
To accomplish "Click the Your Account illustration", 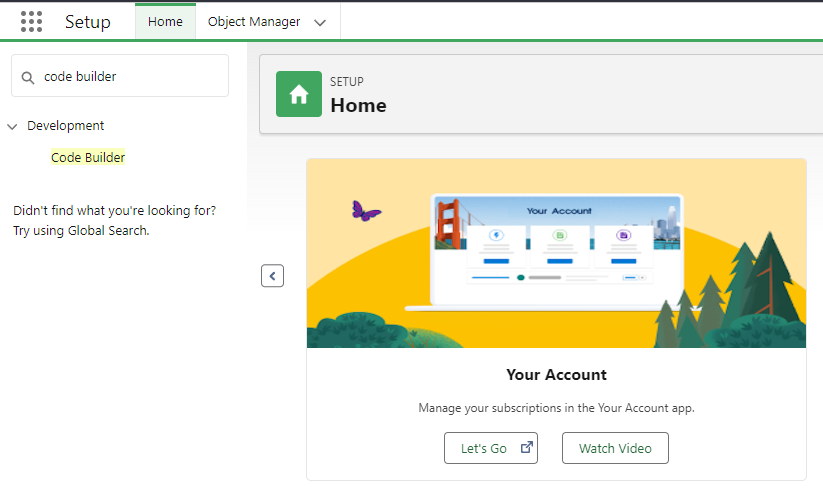I will pos(556,253).
